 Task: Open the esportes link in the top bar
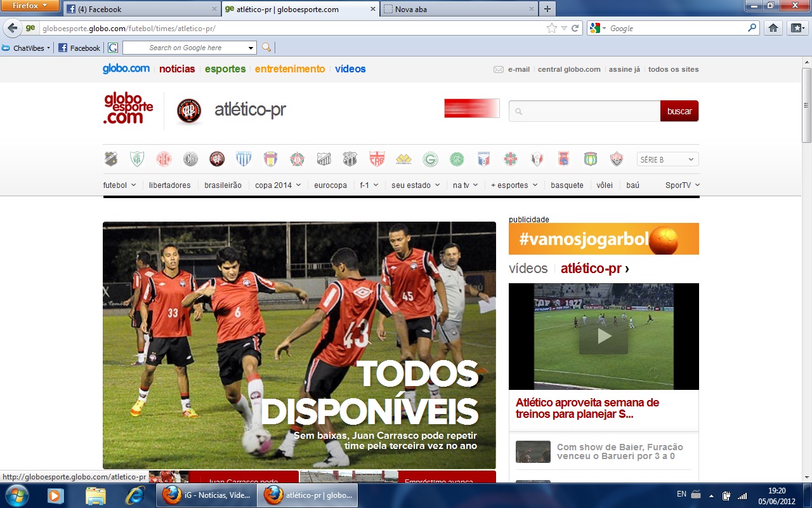(x=225, y=69)
